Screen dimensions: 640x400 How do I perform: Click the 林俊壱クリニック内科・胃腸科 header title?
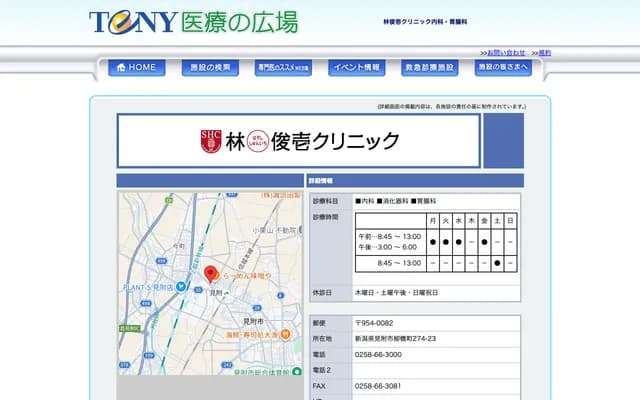(x=425, y=22)
